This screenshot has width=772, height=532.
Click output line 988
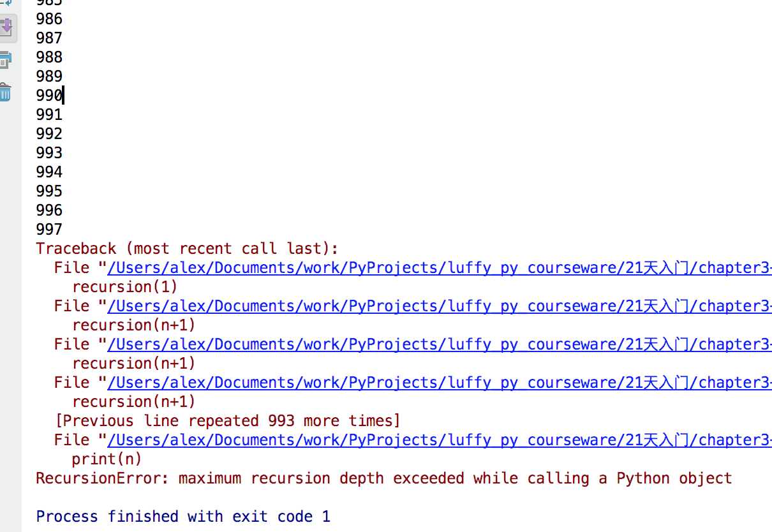click(49, 57)
